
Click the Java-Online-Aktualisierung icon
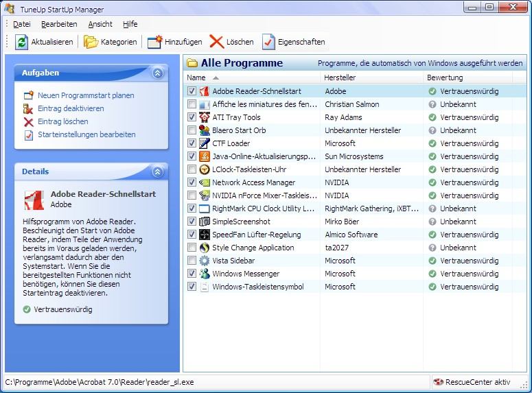coord(205,156)
